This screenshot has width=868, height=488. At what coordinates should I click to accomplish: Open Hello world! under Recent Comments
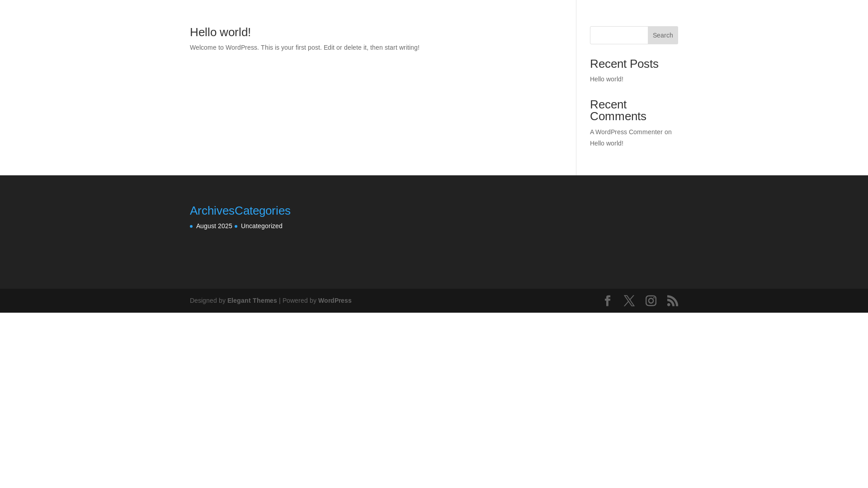pos(607,143)
